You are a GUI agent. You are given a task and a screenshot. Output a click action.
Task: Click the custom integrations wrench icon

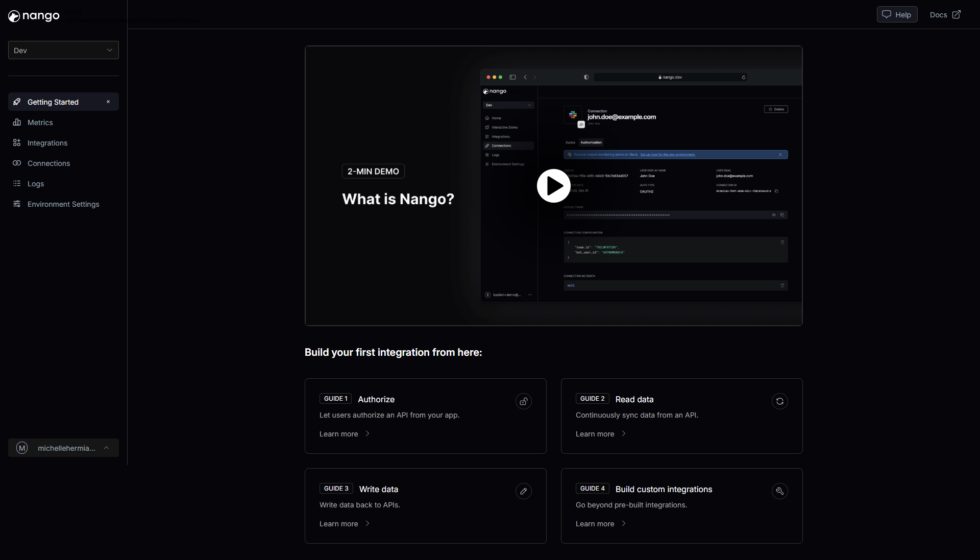coord(779,491)
